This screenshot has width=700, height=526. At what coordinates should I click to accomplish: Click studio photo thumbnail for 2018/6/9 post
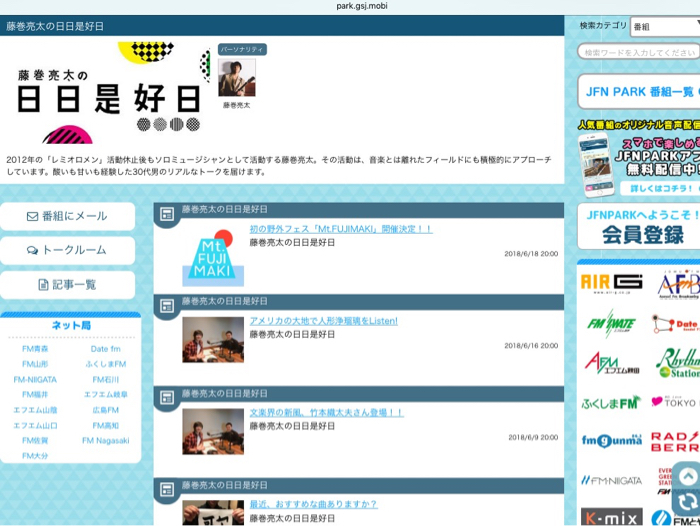(213, 431)
